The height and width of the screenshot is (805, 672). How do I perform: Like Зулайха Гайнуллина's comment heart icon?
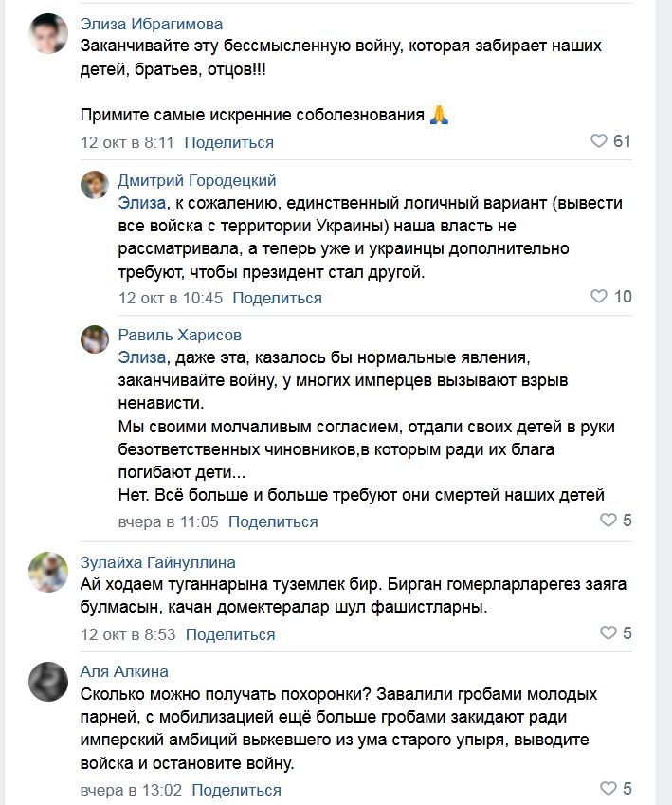pyautogui.click(x=608, y=632)
